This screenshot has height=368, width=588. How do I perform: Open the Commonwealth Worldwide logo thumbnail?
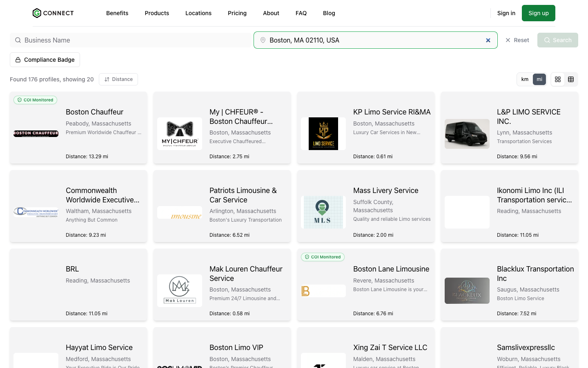pyautogui.click(x=36, y=212)
